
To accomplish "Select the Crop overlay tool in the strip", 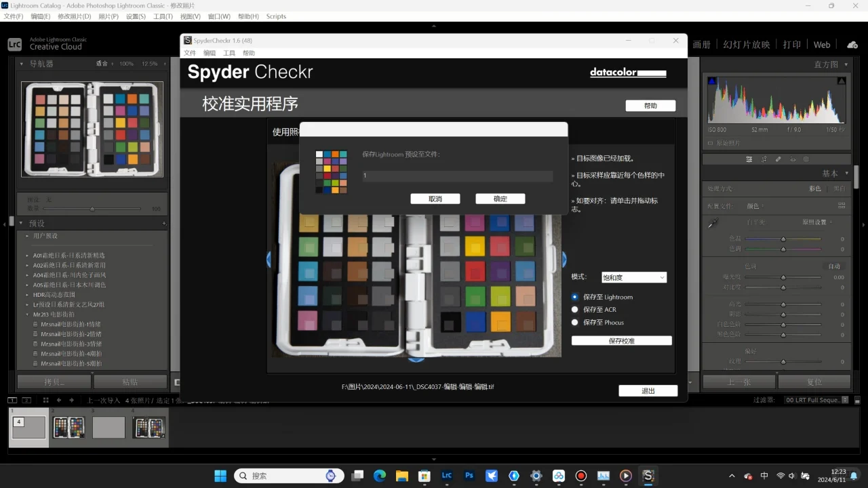I will (x=764, y=159).
